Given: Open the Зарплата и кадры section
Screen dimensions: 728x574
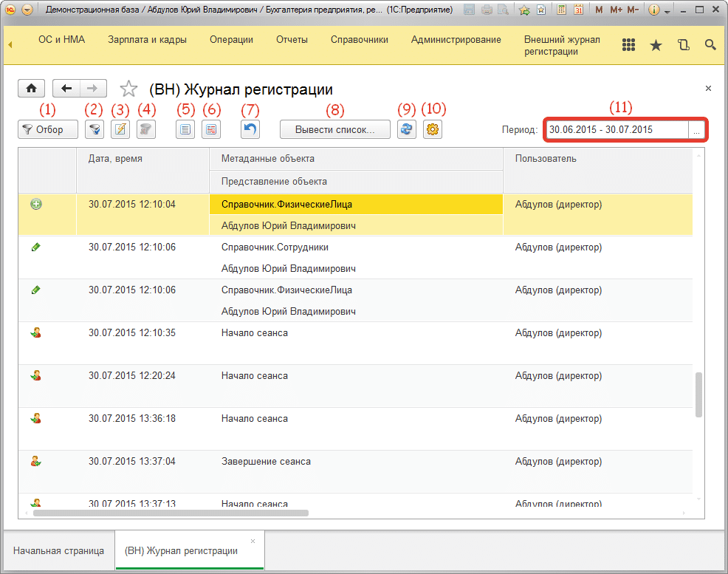Looking at the screenshot, I should pos(147,40).
